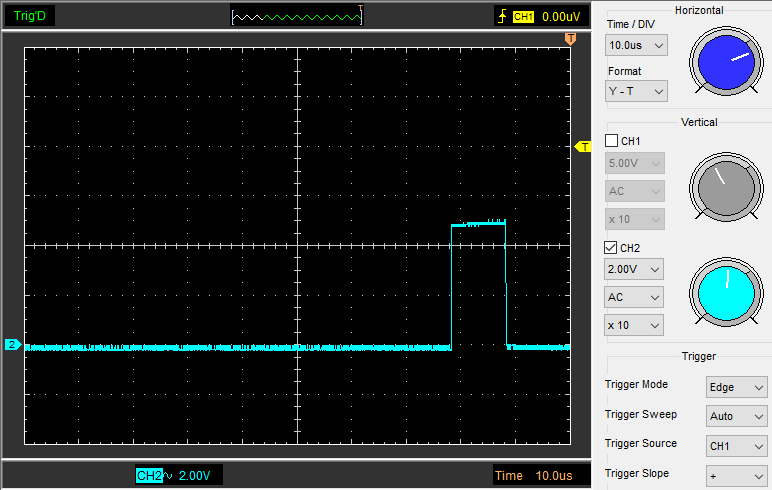The width and height of the screenshot is (772, 490).
Task: Click the orange horizontal trigger position marker
Action: click(x=570, y=39)
